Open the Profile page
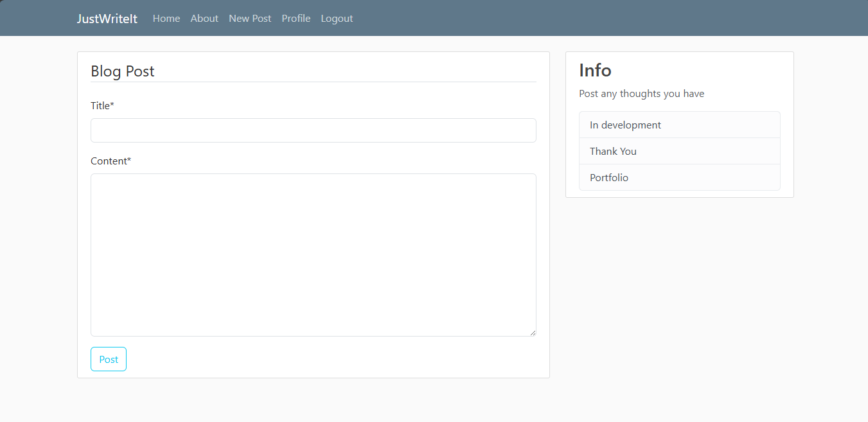The width and height of the screenshot is (868, 422). [x=296, y=19]
